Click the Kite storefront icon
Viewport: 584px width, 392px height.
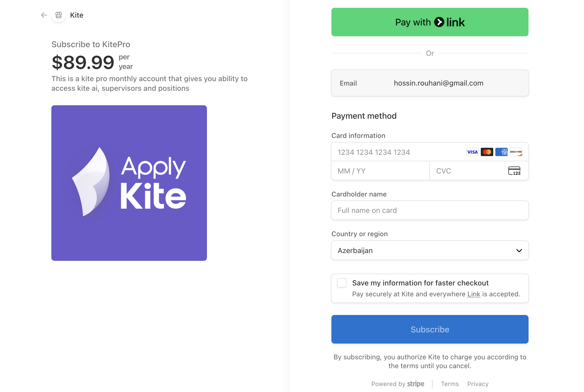(59, 15)
